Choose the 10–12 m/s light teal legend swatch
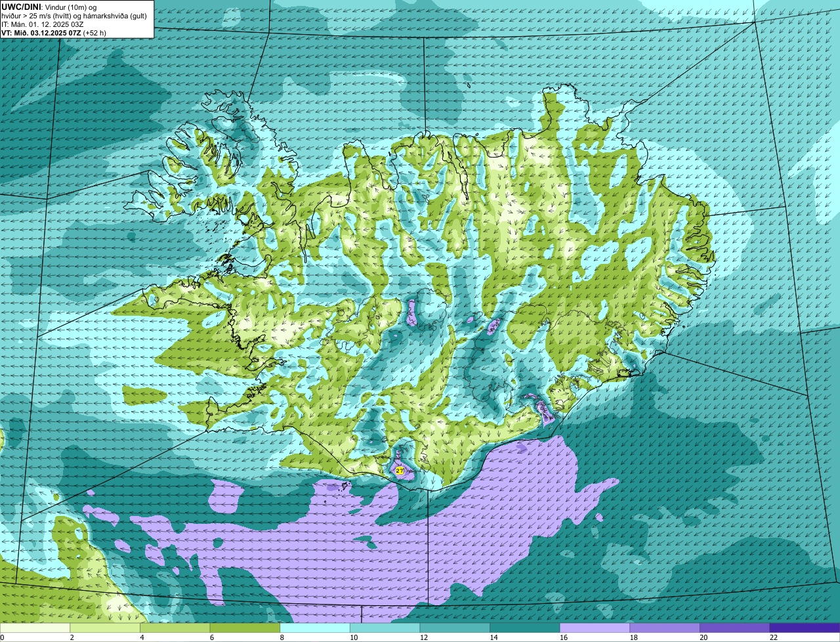 [x=385, y=628]
